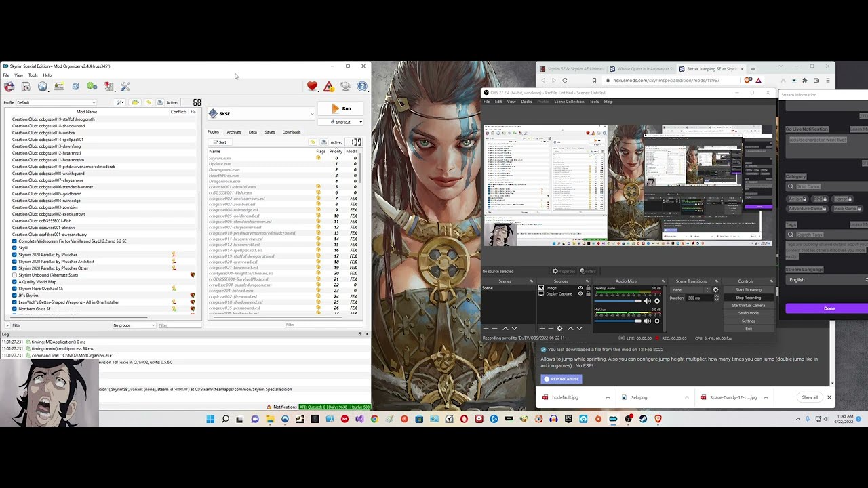Open File Explorer from the taskbar
The image size is (868, 488).
pyautogui.click(x=270, y=419)
